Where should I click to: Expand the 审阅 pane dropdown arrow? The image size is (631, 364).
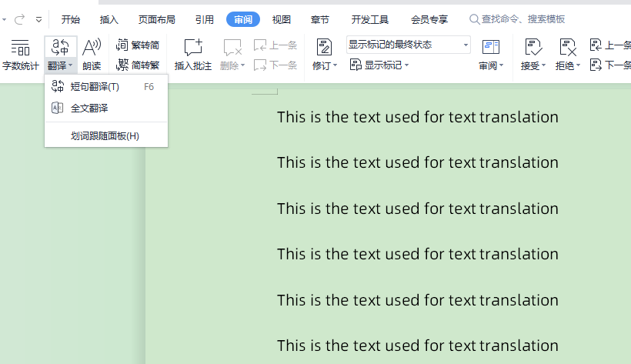coord(501,65)
